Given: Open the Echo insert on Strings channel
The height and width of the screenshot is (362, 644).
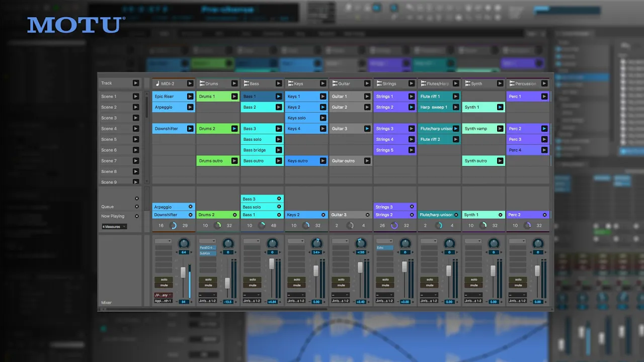Looking at the screenshot, I should [384, 248].
